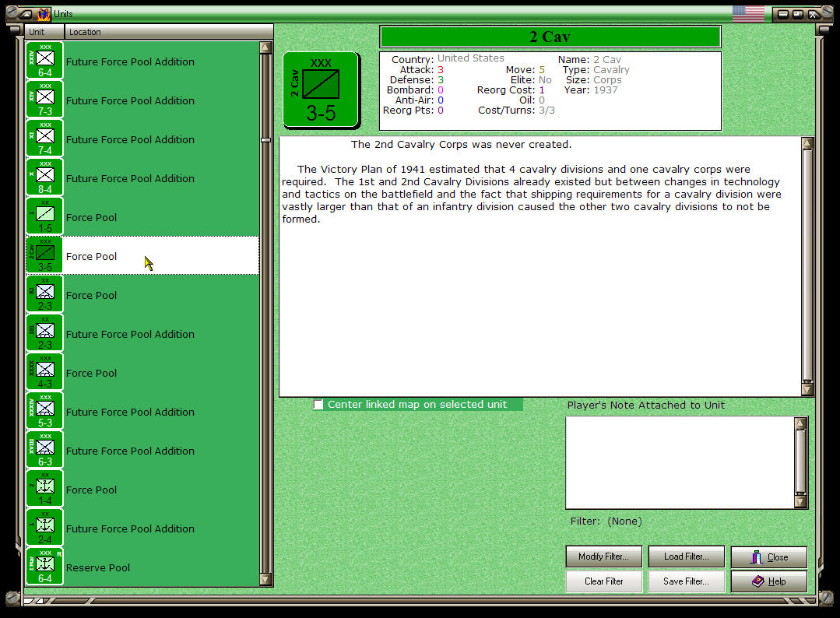Select the 6-4 marine corps Reserve Pool icon

point(44,567)
